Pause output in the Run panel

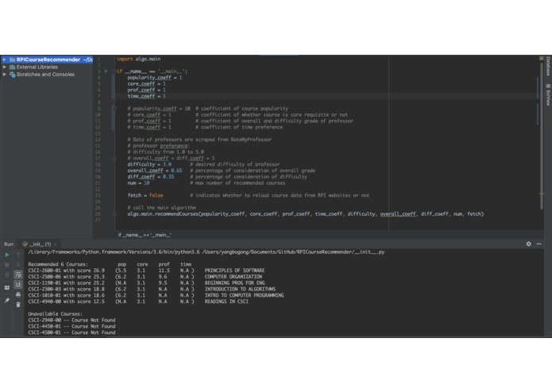coord(7,275)
